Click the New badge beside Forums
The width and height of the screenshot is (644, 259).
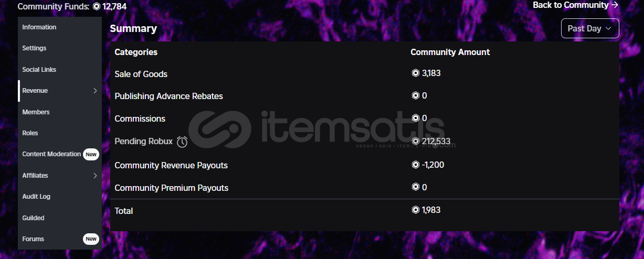[x=91, y=239]
